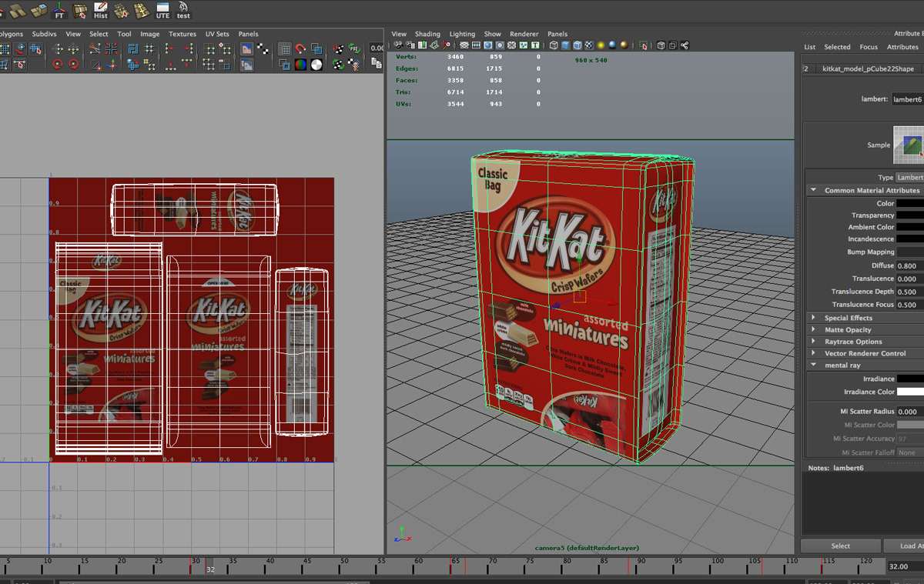Image resolution: width=924 pixels, height=584 pixels.
Task: Click the PSD network update icon
Action: tap(354, 48)
